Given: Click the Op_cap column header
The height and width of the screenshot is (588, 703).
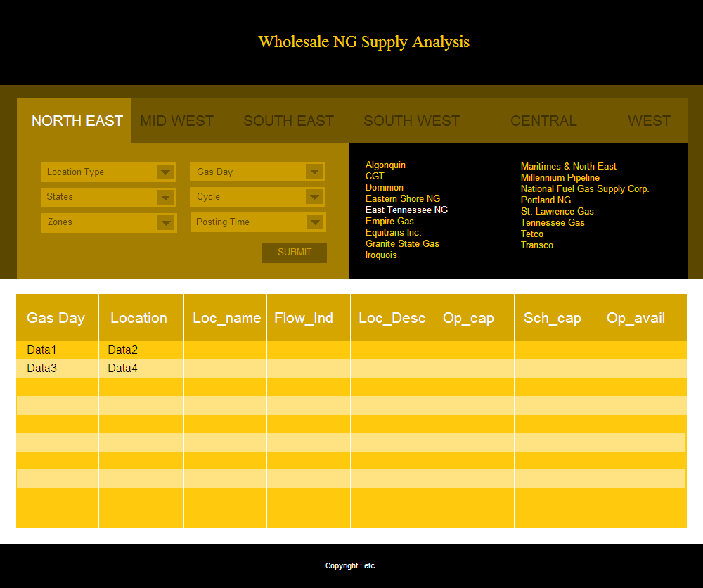Looking at the screenshot, I should pyautogui.click(x=475, y=318).
